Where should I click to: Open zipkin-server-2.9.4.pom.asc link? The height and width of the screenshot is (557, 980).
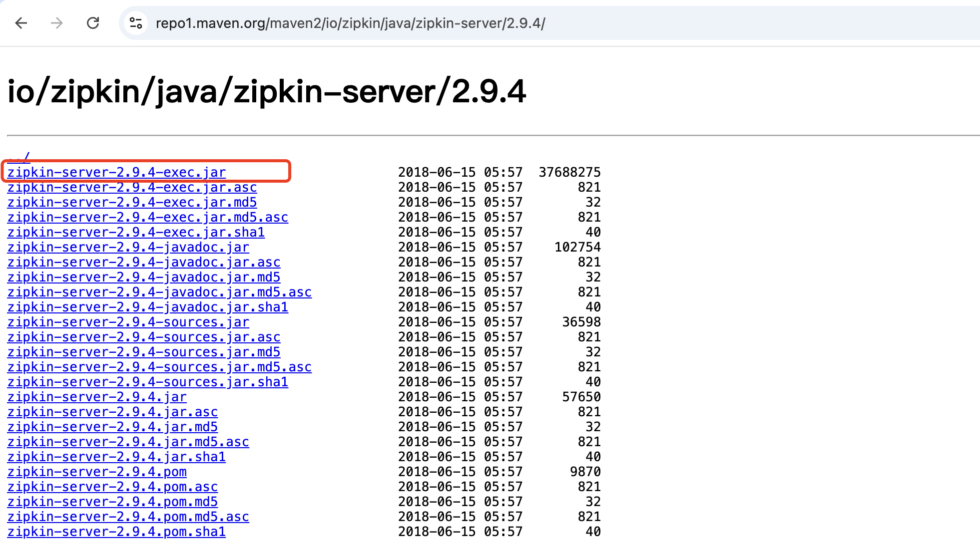pos(112,487)
